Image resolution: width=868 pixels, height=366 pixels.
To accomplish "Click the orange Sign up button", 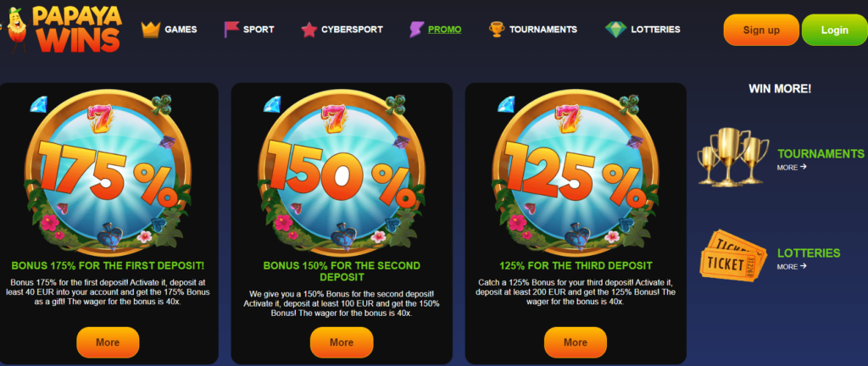I will [x=761, y=30].
